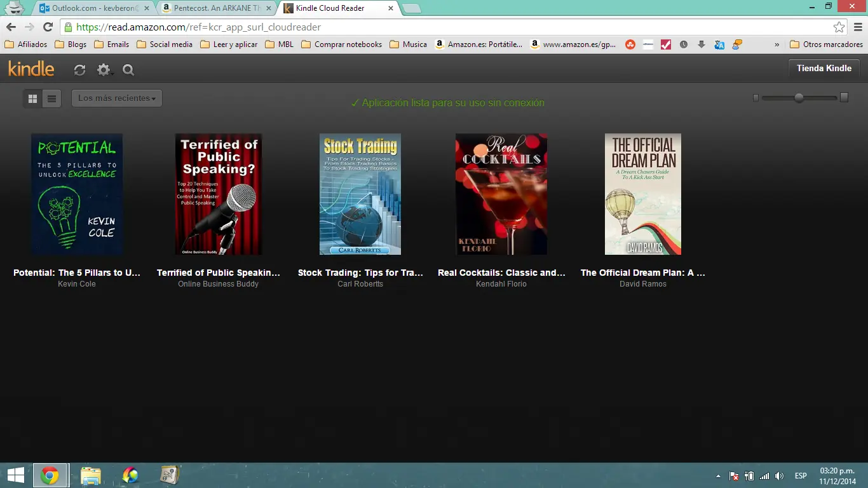Open the Tienda Kindle store button
868x488 pixels.
coord(824,68)
